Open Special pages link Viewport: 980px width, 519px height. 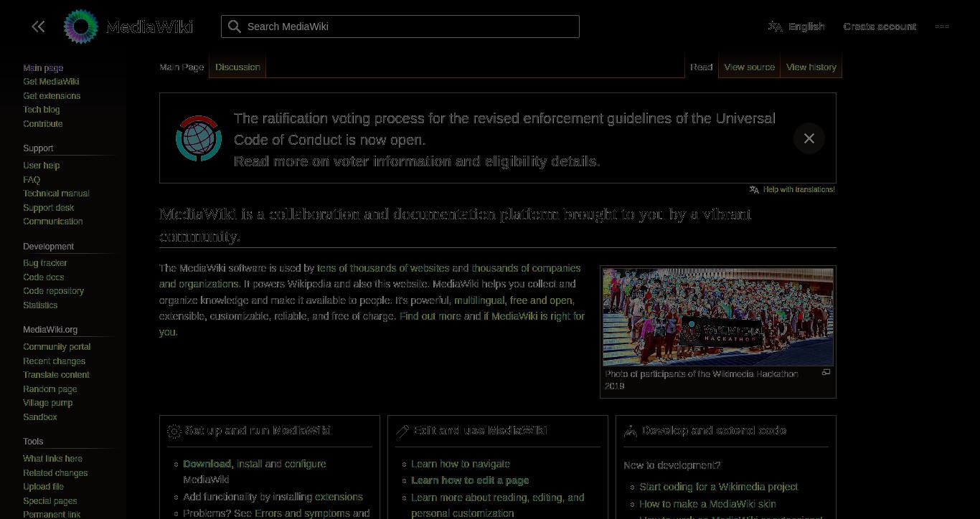pyautogui.click(x=50, y=501)
